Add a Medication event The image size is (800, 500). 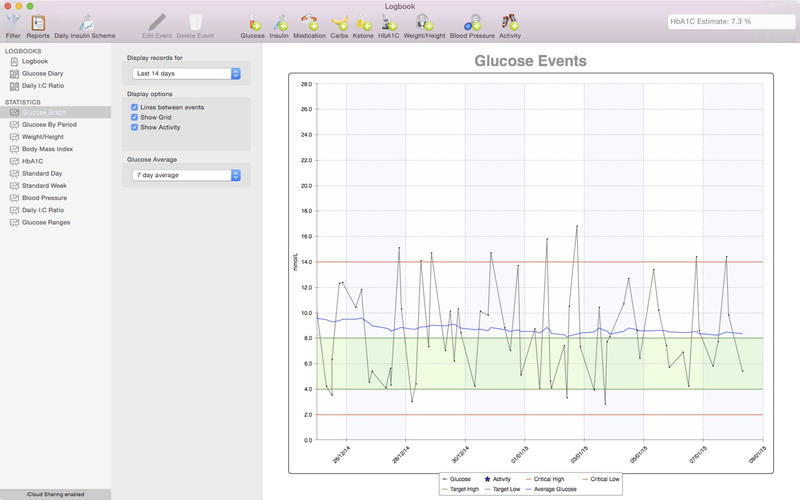pyautogui.click(x=309, y=24)
